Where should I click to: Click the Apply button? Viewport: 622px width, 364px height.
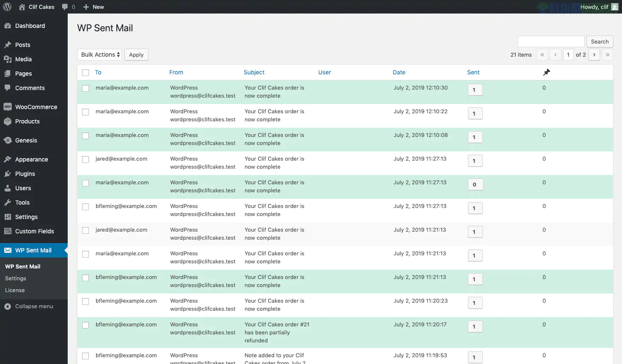tap(136, 55)
